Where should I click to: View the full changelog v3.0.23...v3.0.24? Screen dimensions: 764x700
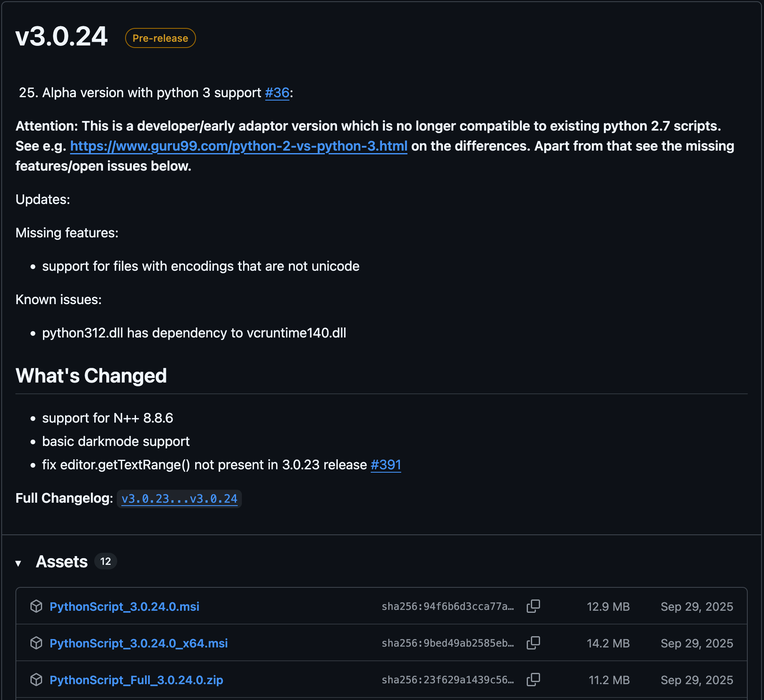tap(179, 498)
